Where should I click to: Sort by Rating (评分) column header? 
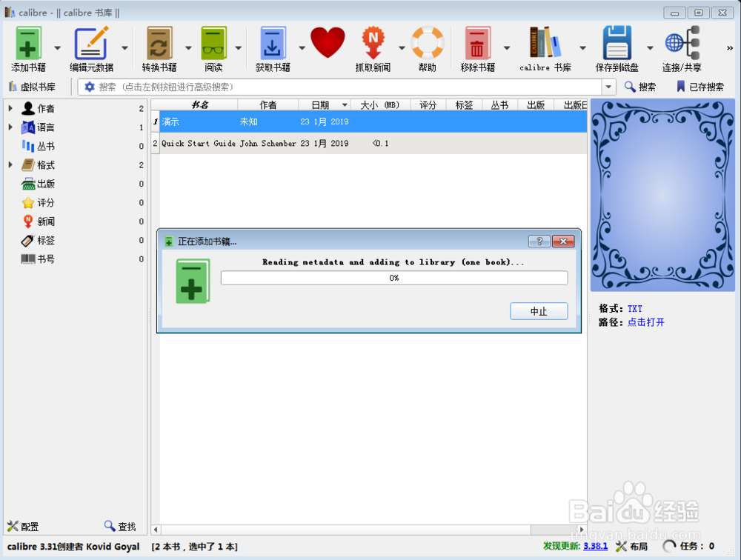[x=428, y=105]
